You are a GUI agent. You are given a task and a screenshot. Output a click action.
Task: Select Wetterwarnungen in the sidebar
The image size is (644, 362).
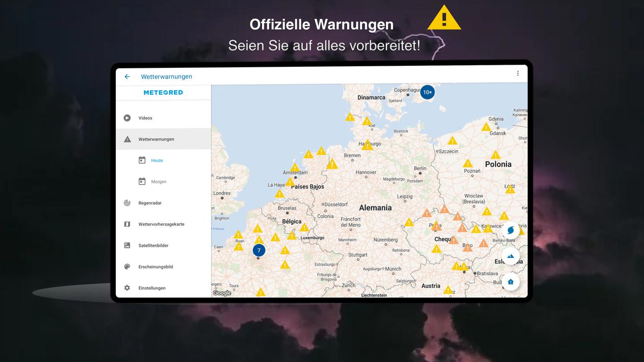coord(163,139)
